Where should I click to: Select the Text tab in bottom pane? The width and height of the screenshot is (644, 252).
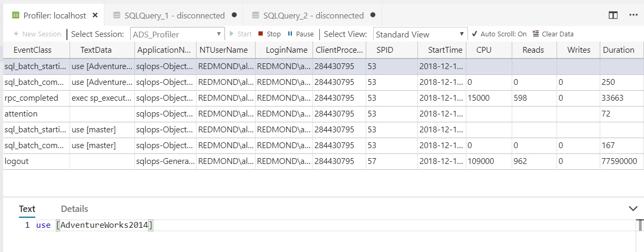pyautogui.click(x=27, y=209)
